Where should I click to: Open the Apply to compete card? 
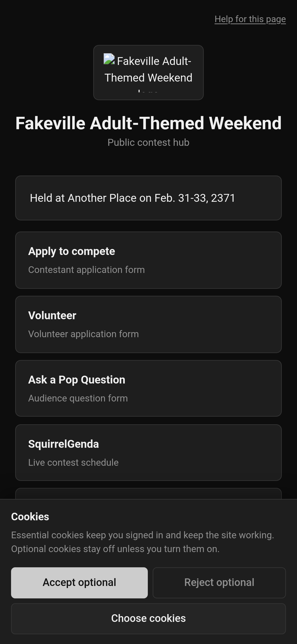(x=148, y=260)
